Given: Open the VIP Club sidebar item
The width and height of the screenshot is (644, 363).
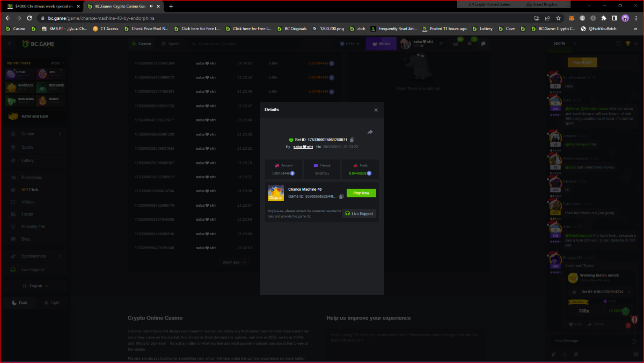Looking at the screenshot, I should [30, 190].
